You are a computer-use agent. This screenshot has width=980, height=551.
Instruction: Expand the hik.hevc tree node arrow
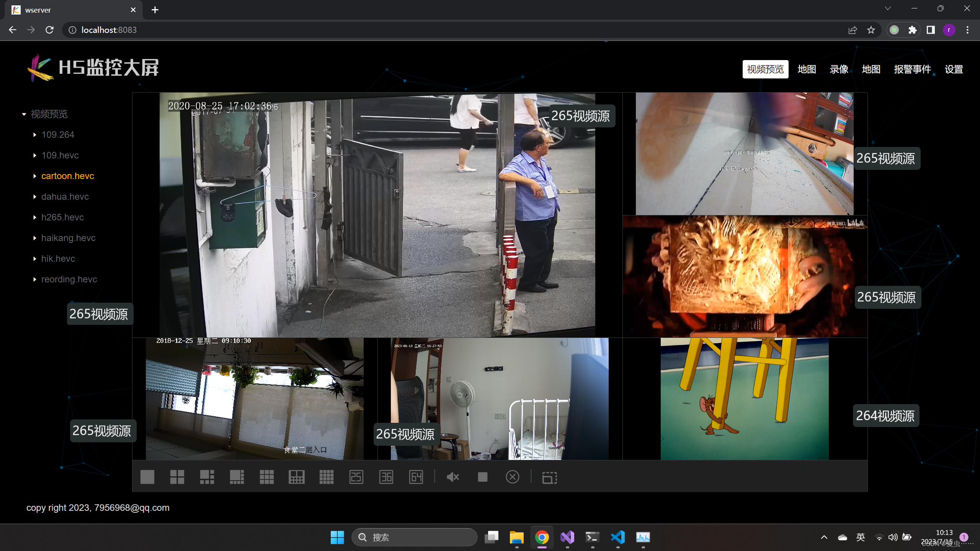tap(35, 259)
